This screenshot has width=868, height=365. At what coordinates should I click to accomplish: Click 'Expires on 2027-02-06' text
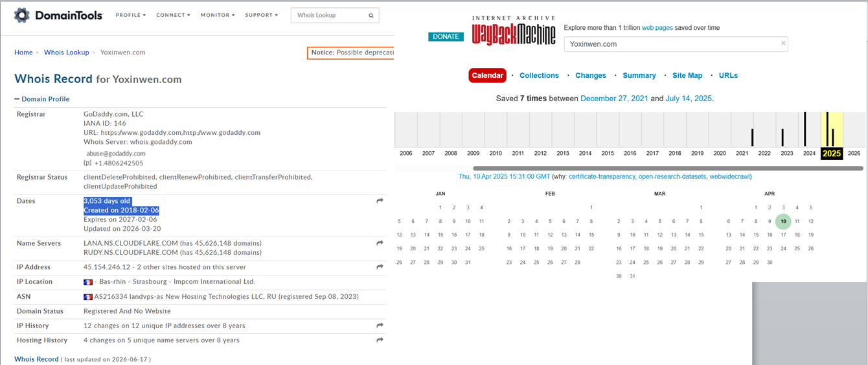120,220
